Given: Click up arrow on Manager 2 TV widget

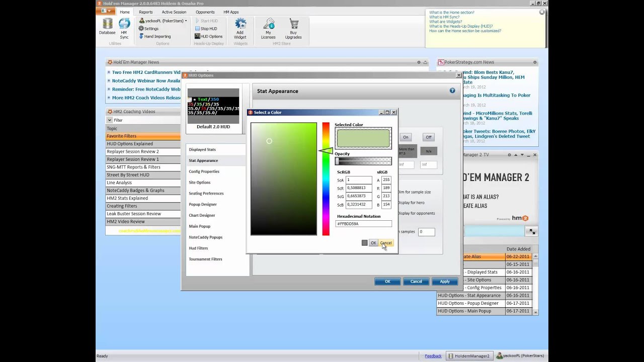Looking at the screenshot, I should point(516,155).
